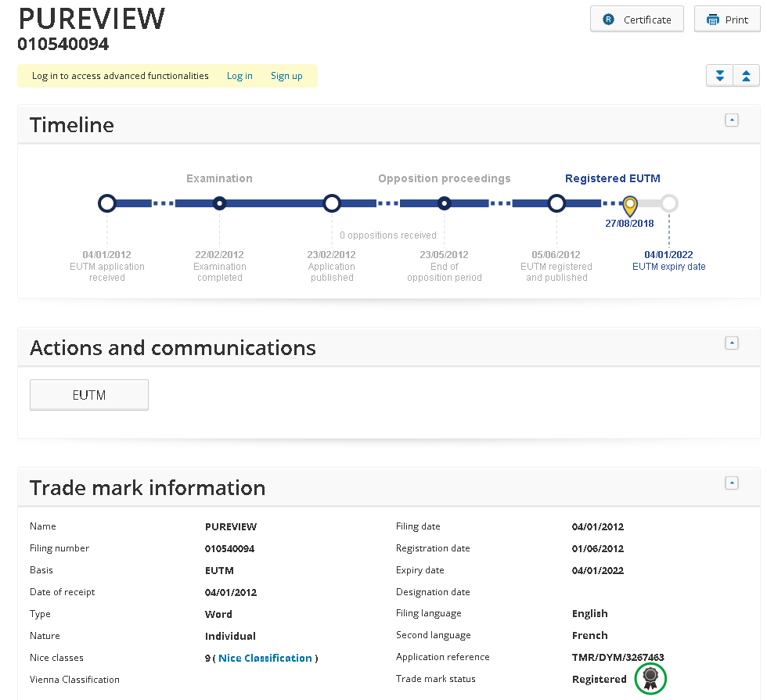Click the filing language value English
Viewport: 767px width, 700px height.
[590, 613]
